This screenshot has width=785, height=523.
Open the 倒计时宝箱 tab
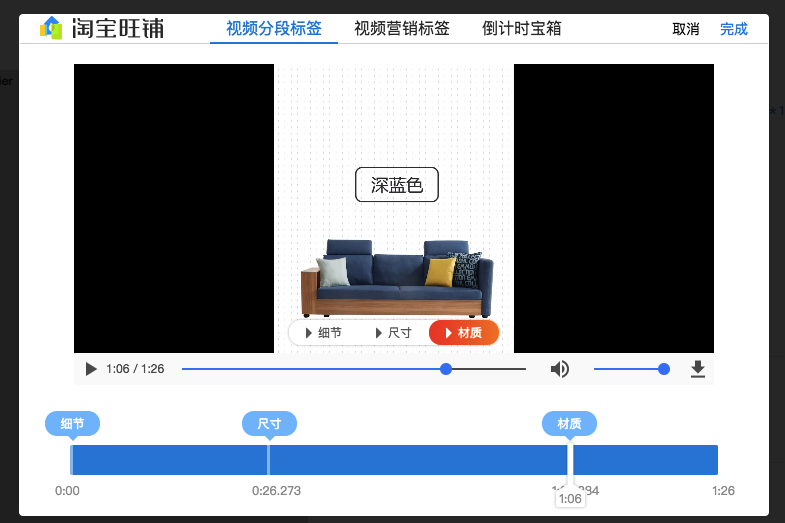coord(522,29)
